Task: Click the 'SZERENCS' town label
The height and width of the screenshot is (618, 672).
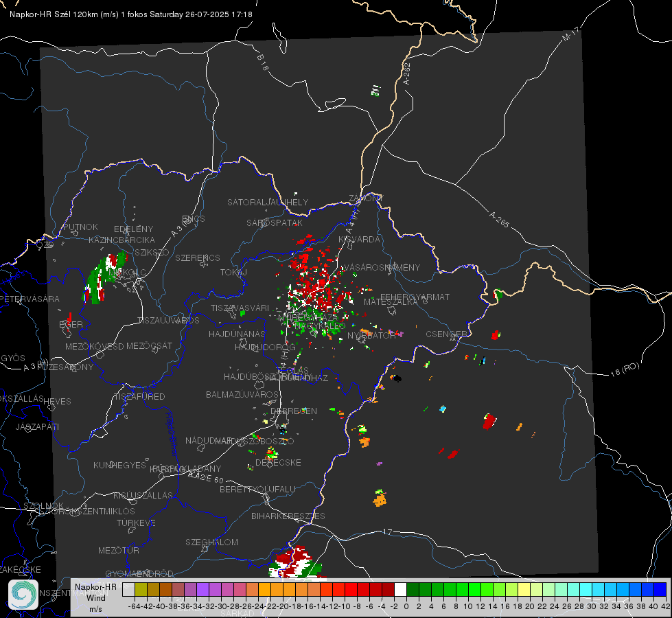Action: [198, 257]
